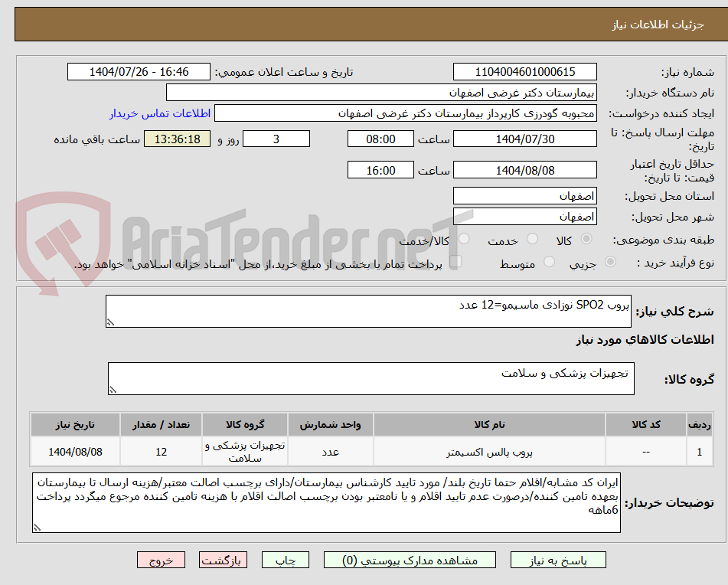Viewport: 728px width, 585px height.
Task: Click the گروه کالا text area
Action: (371, 379)
